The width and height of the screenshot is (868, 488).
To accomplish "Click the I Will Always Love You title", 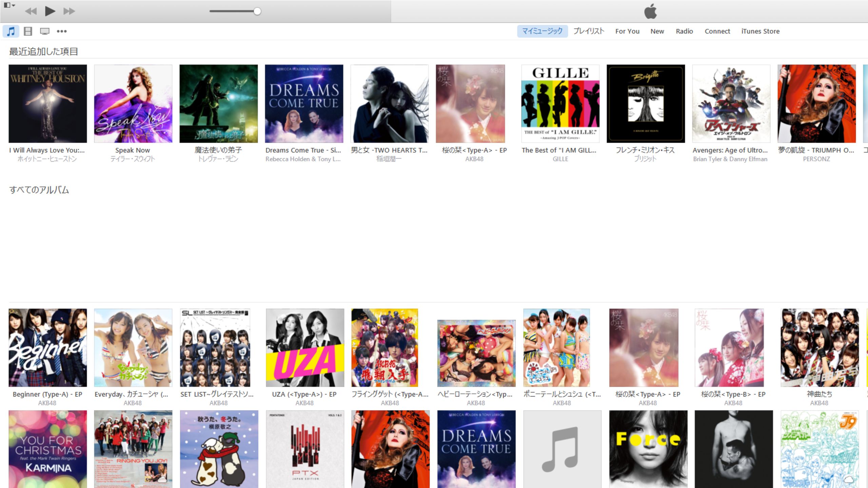I will [47, 150].
